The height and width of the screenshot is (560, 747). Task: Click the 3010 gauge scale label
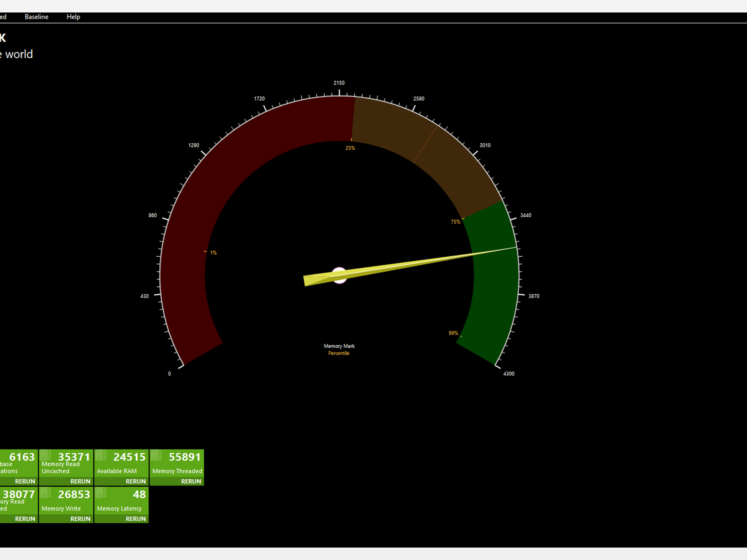(x=485, y=145)
